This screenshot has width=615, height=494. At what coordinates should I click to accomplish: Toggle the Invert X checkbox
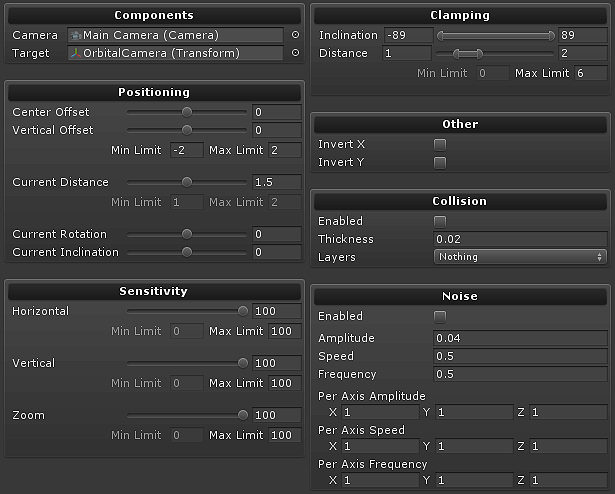pos(440,144)
